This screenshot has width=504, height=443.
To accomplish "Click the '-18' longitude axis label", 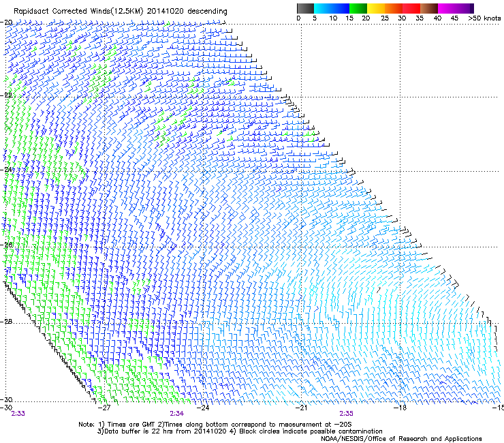I will pyautogui.click(x=400, y=408).
